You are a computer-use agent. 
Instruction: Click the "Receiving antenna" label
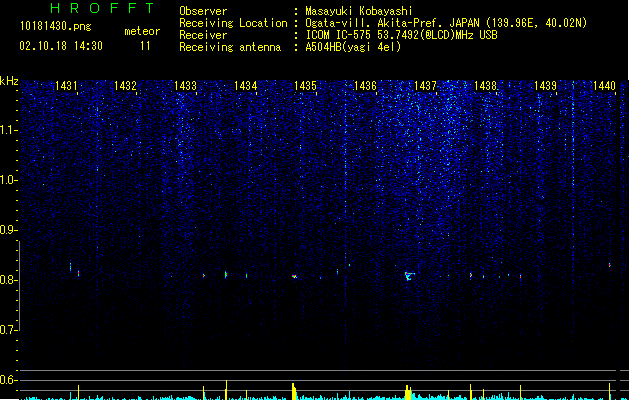[230, 47]
